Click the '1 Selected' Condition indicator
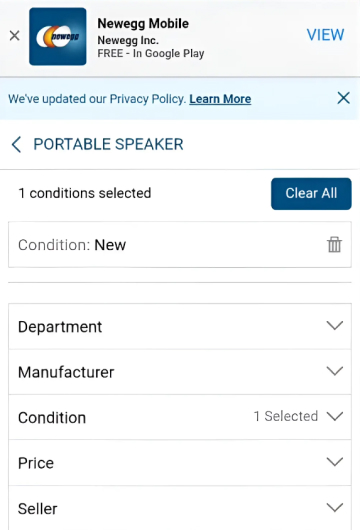 [x=286, y=416]
